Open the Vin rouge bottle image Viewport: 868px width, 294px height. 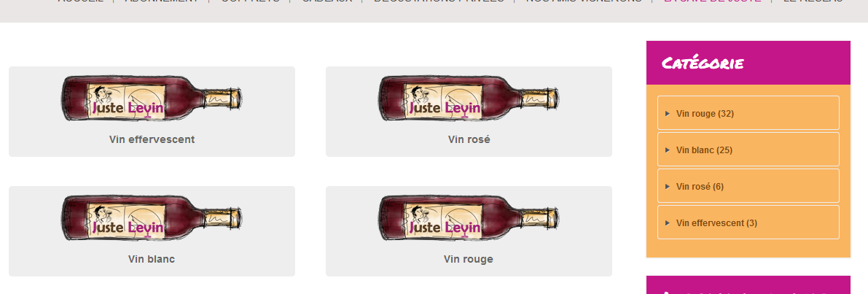pos(469,218)
